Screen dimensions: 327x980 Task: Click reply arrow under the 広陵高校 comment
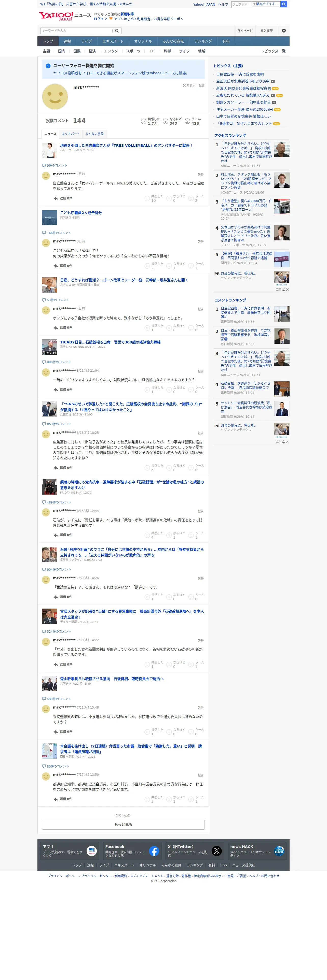point(56,468)
